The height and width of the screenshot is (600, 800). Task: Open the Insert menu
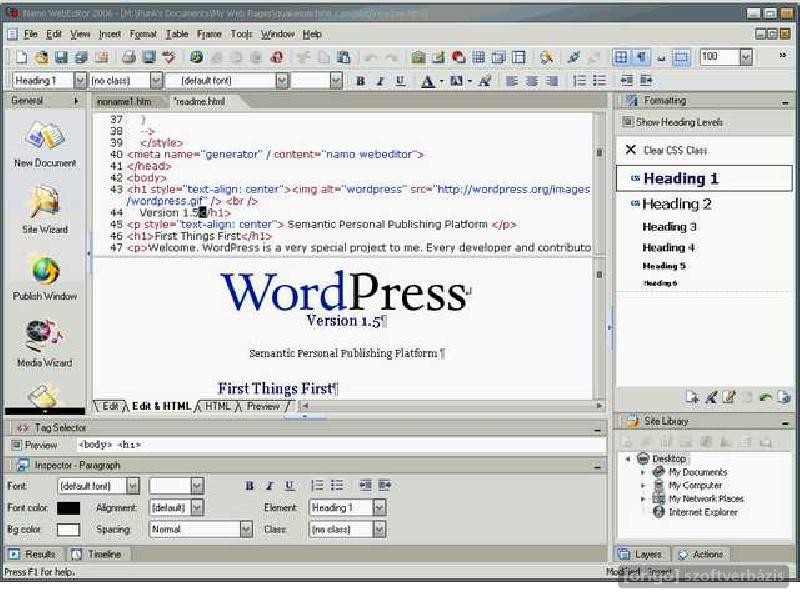pos(110,34)
